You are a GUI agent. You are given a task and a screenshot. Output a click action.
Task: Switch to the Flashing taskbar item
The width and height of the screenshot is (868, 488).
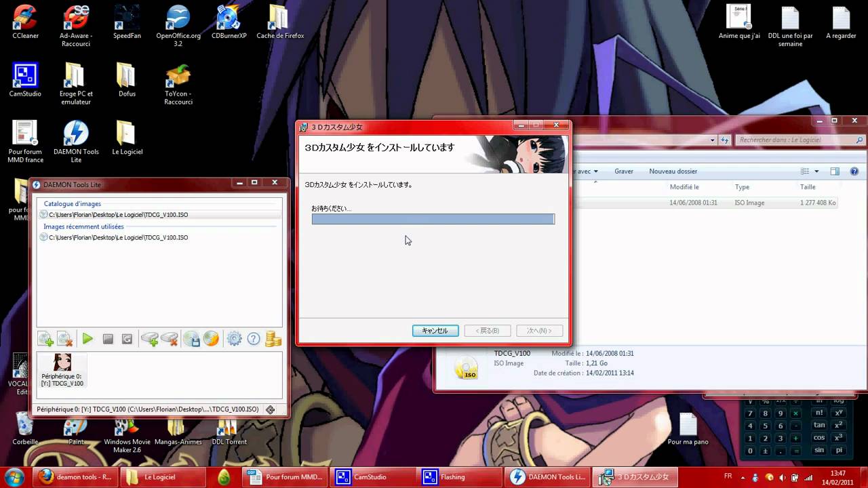click(461, 477)
